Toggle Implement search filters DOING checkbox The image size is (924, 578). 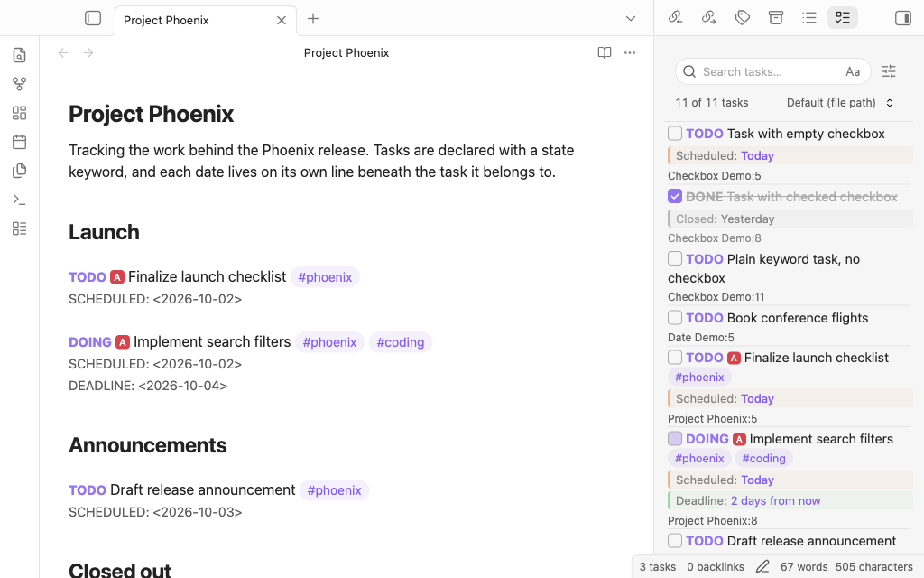click(x=675, y=438)
